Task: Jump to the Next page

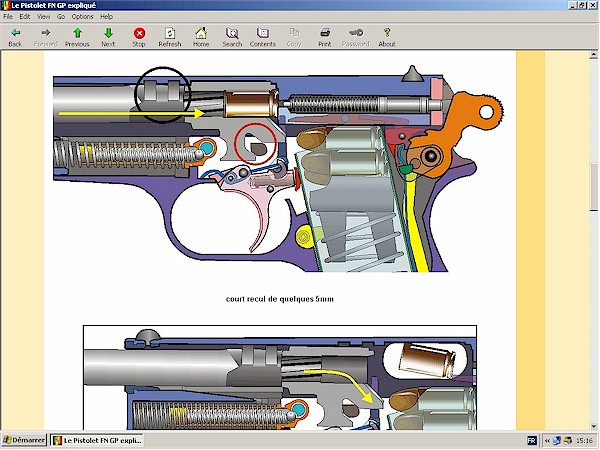Action: 108,37
